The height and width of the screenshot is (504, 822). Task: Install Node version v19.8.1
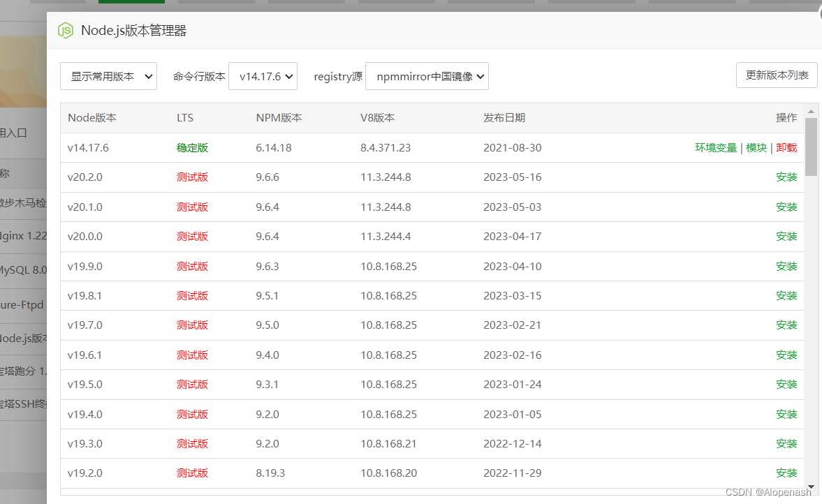click(x=786, y=295)
